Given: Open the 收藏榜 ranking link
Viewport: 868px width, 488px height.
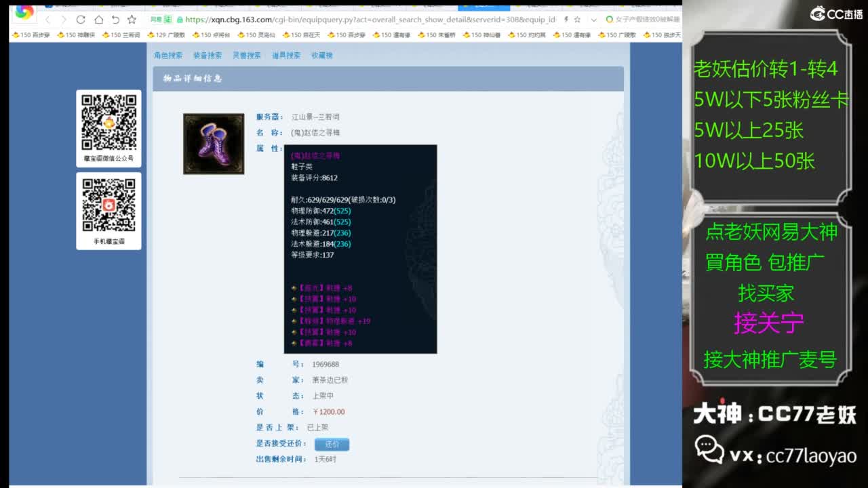Looking at the screenshot, I should point(321,56).
